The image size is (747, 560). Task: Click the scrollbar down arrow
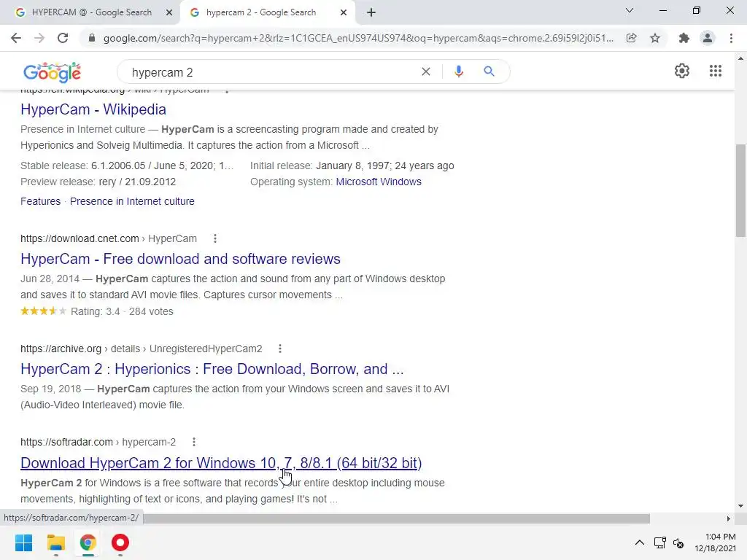point(740,506)
